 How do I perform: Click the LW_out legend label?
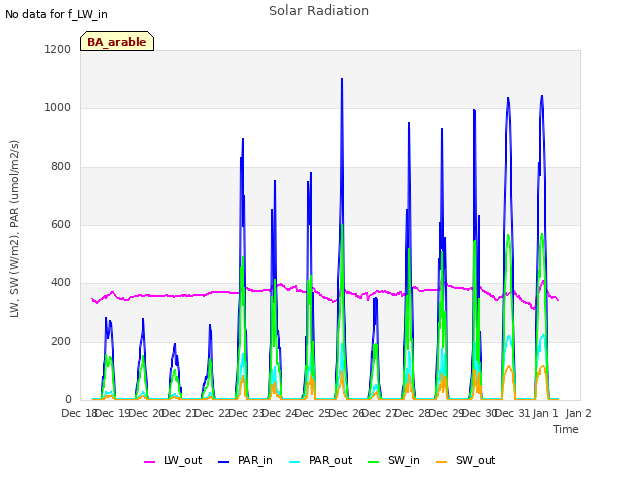pyautogui.click(x=183, y=460)
